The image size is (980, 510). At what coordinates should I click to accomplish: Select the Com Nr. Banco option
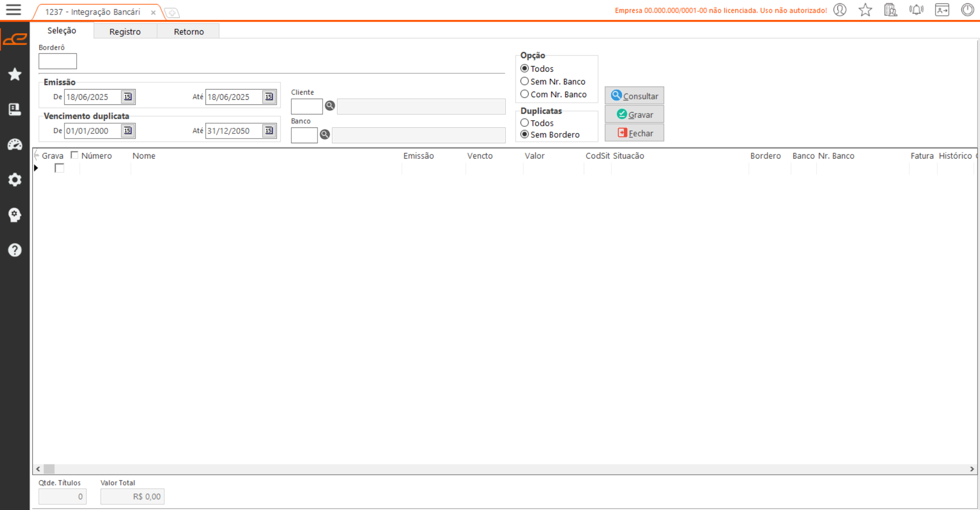525,94
